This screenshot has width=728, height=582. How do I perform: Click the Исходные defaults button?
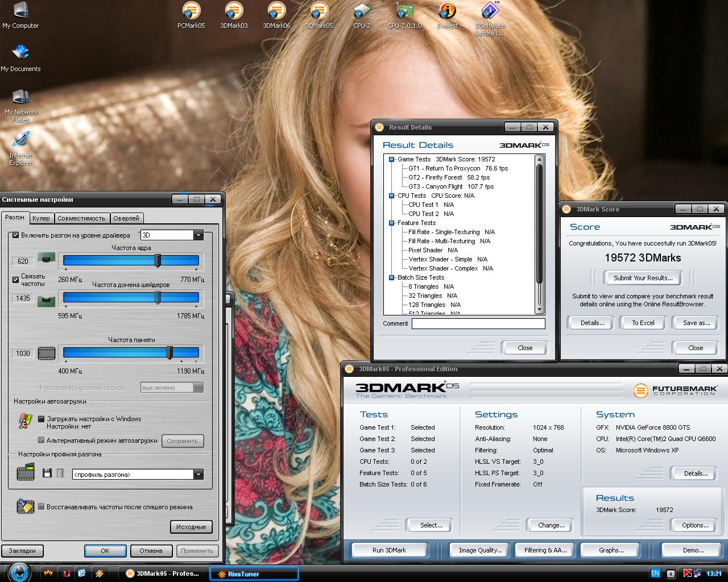(x=191, y=527)
